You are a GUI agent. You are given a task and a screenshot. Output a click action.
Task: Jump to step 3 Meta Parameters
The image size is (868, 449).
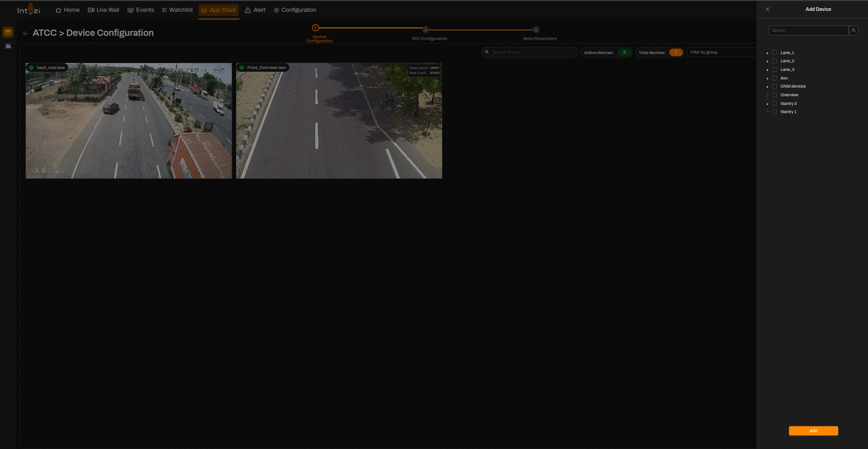(x=536, y=30)
